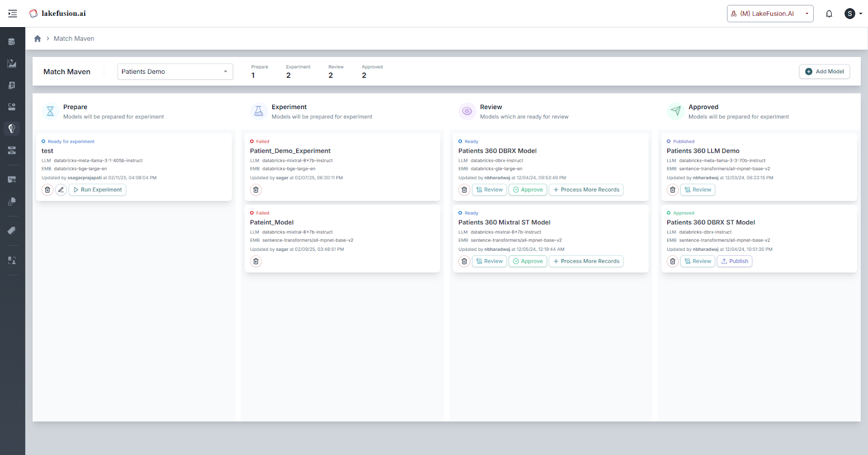Delete the Patients 360 DBRX ST Model
Screen dimensions: 868x455
coord(673,262)
